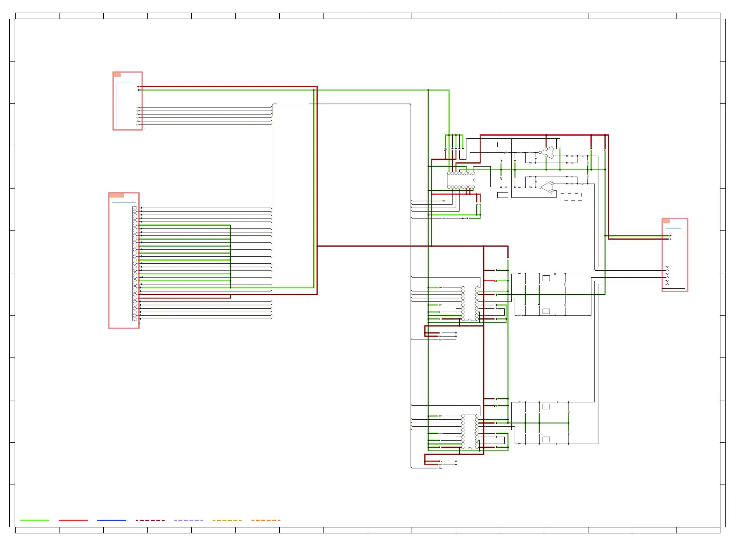754x560 pixels.
Task: Select the dashed-outline rectangle near op-amps
Action: click(x=571, y=197)
